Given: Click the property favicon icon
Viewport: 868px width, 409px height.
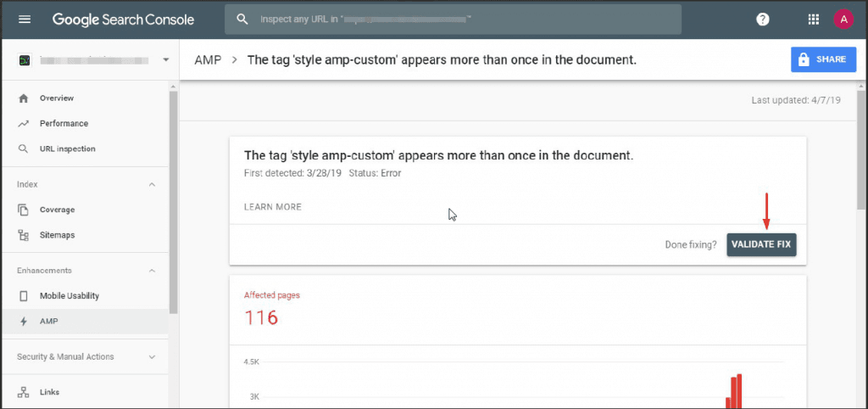Looking at the screenshot, I should (24, 60).
